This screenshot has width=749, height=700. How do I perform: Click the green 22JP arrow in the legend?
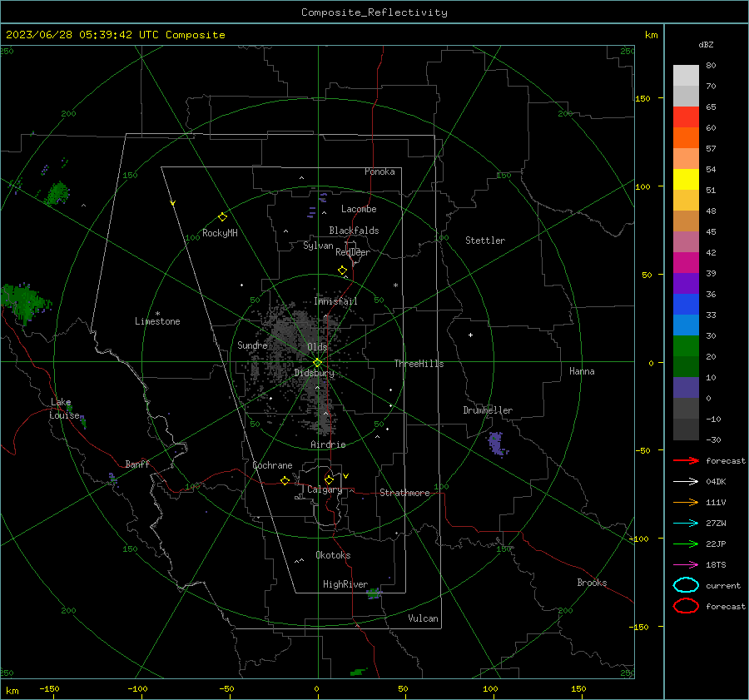[x=686, y=544]
